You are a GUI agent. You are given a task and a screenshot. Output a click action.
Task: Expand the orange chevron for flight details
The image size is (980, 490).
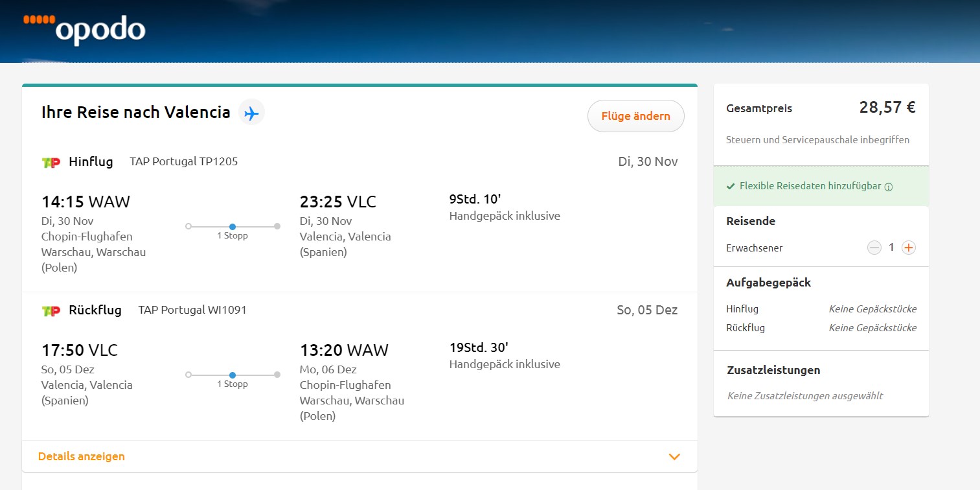(674, 456)
